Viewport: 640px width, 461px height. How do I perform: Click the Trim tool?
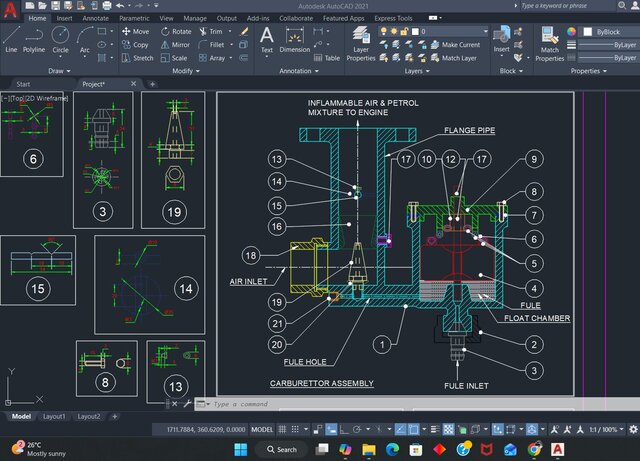(x=211, y=31)
